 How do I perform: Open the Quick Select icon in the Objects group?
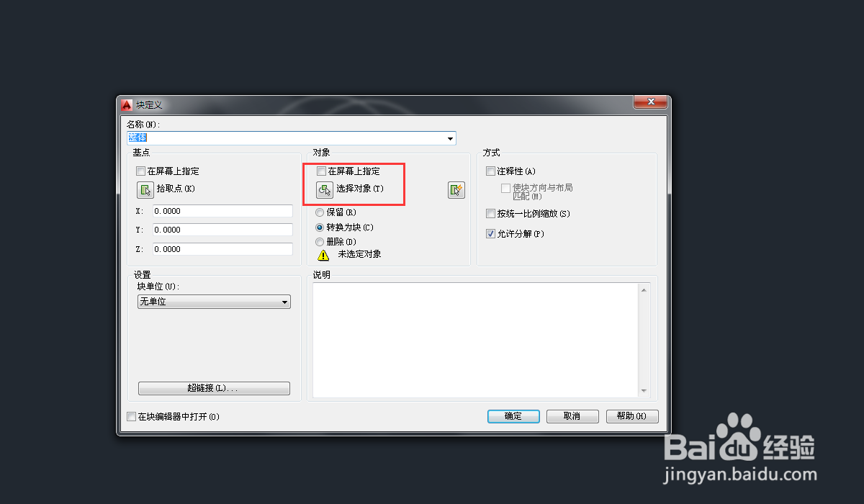456,189
